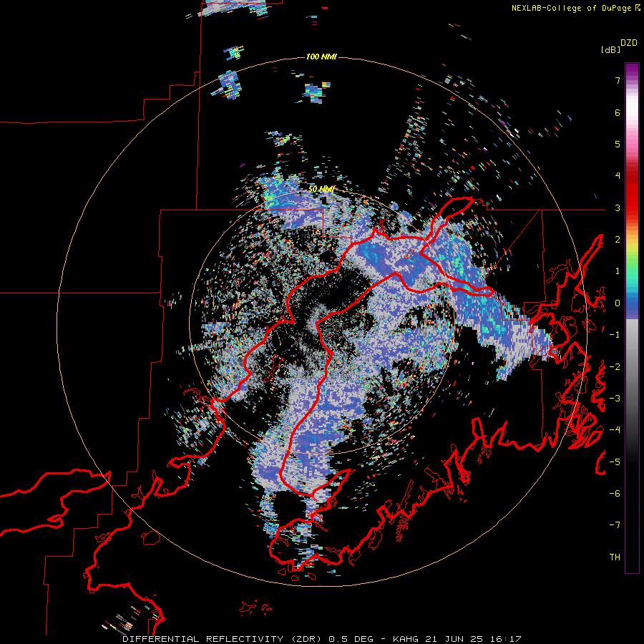Click the -2 value on the dB scale
The image size is (644, 644).
tap(615, 367)
